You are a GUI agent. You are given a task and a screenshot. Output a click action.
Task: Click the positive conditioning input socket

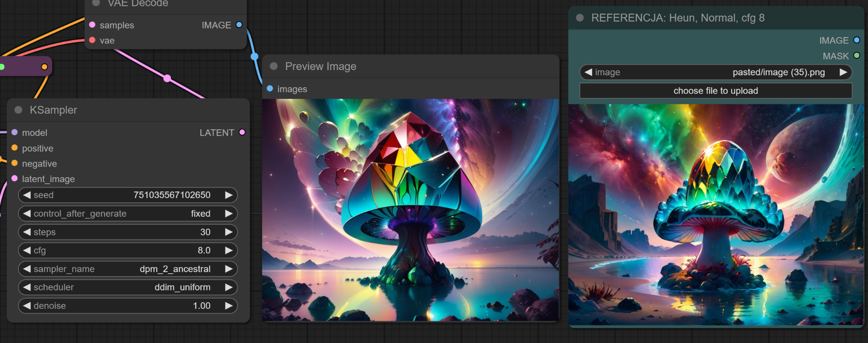coord(15,148)
